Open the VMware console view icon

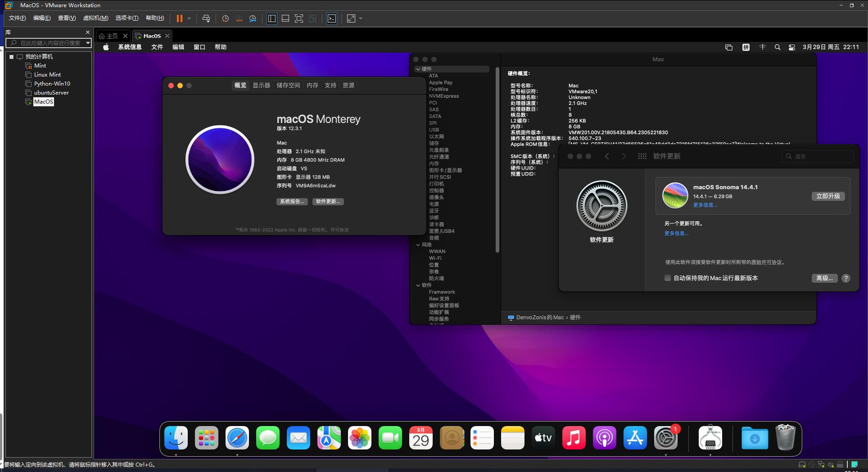coord(332,18)
